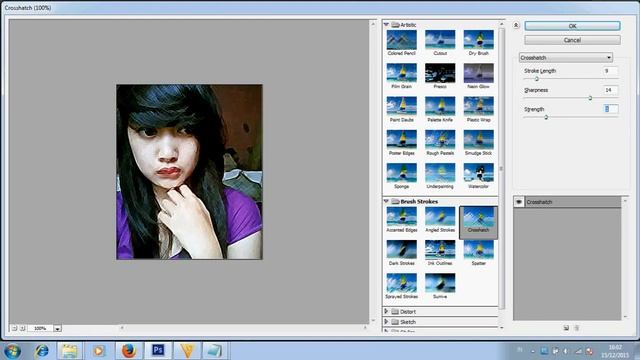
Task: Pick the Ink Outlines filter
Action: tap(440, 250)
